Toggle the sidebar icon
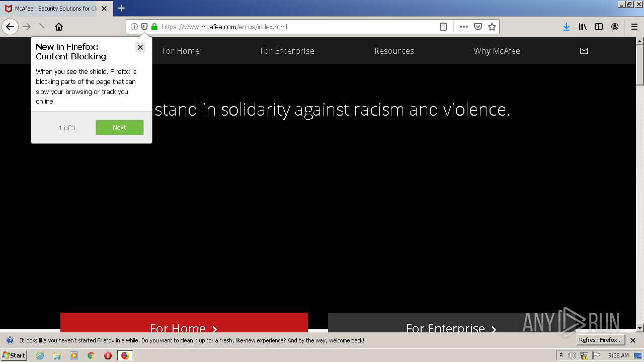The width and height of the screenshot is (644, 362). [599, 27]
